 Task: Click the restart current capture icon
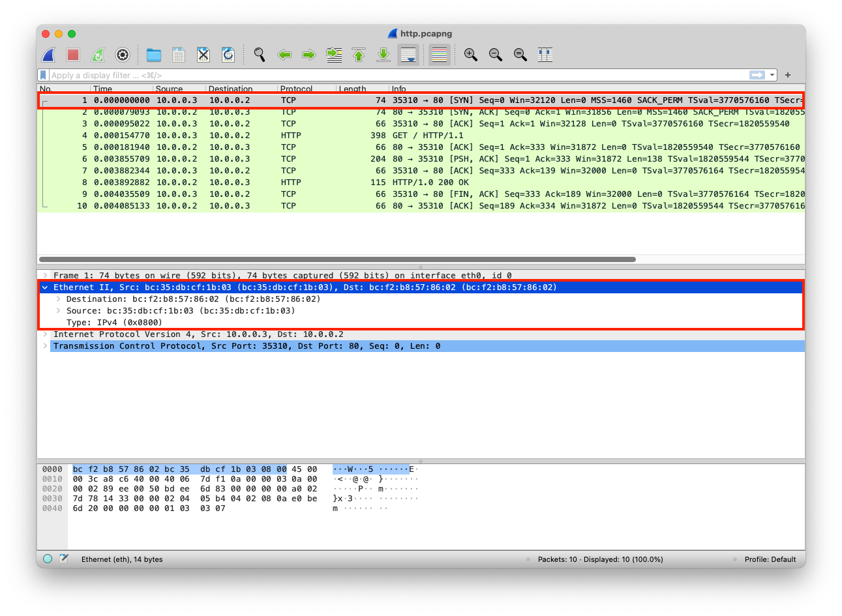(x=97, y=55)
